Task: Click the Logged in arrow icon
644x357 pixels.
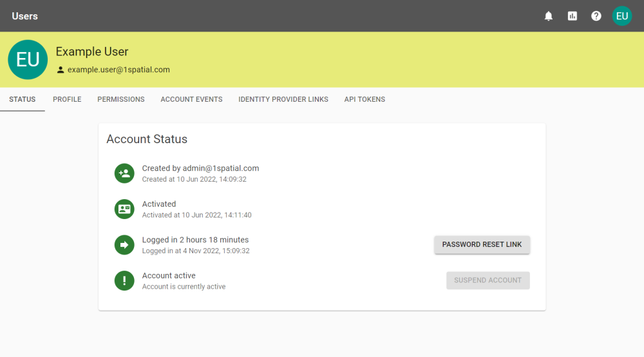Action: 124,245
